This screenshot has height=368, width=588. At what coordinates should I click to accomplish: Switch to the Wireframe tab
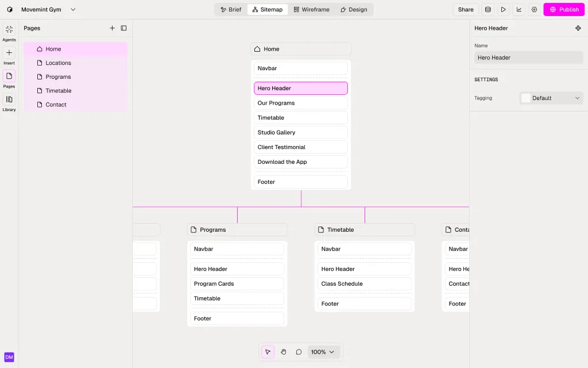tap(311, 9)
